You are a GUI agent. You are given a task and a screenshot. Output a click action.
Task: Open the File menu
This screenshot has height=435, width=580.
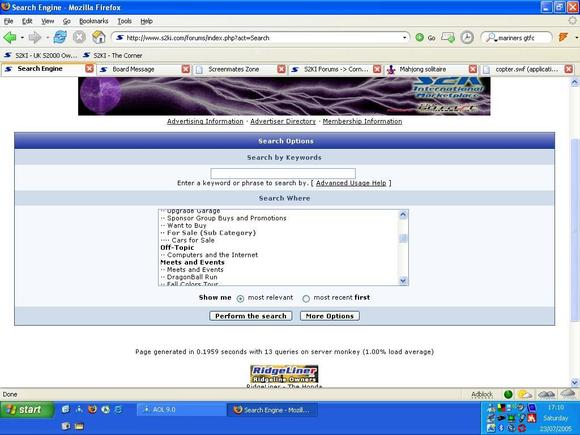click(9, 21)
